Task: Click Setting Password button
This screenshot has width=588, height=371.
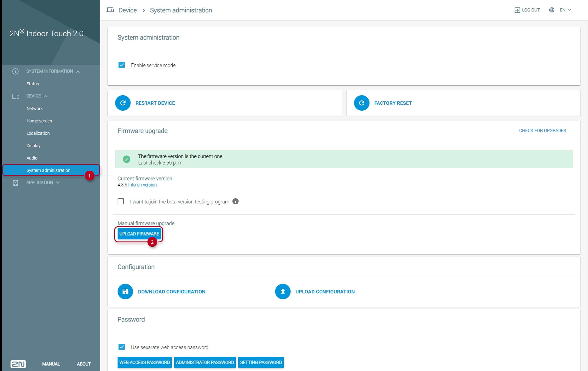Action: [261, 362]
